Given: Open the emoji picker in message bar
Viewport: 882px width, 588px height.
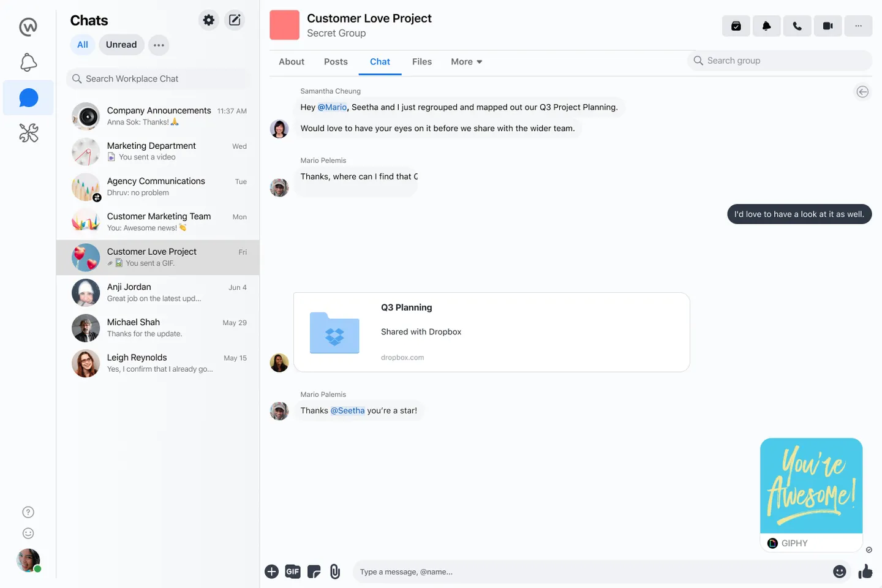Looking at the screenshot, I should click(840, 571).
